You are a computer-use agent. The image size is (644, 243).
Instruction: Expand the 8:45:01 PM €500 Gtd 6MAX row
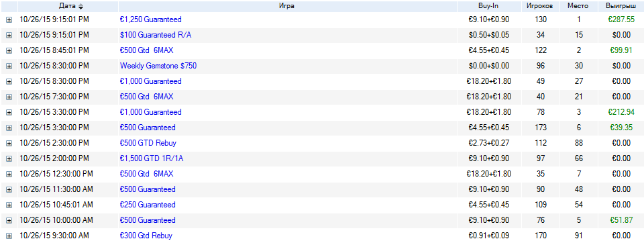tap(9, 50)
